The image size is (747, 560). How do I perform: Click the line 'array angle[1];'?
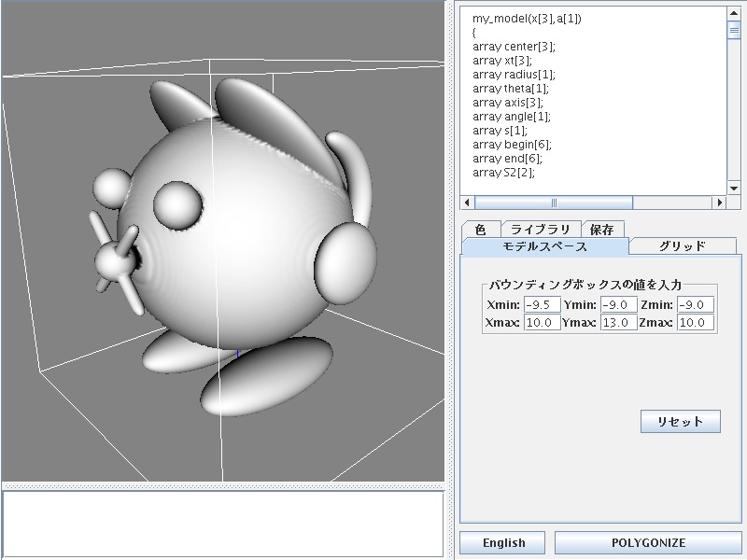tap(511, 116)
